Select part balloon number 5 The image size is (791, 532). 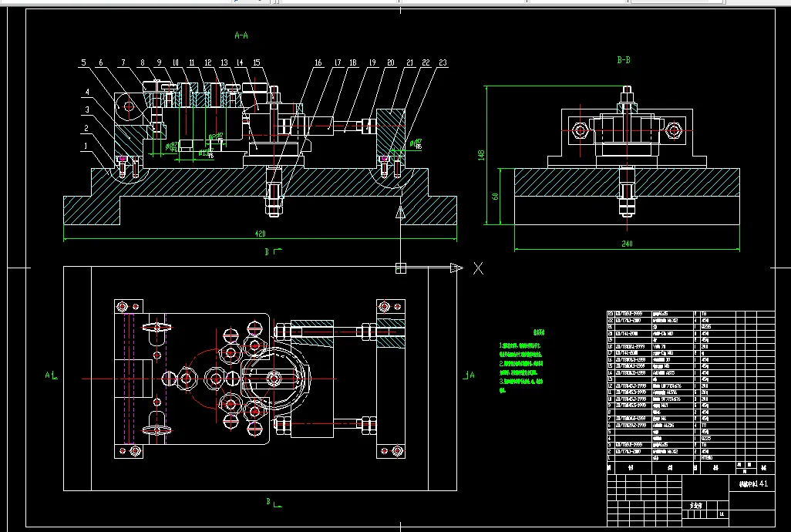click(84, 62)
